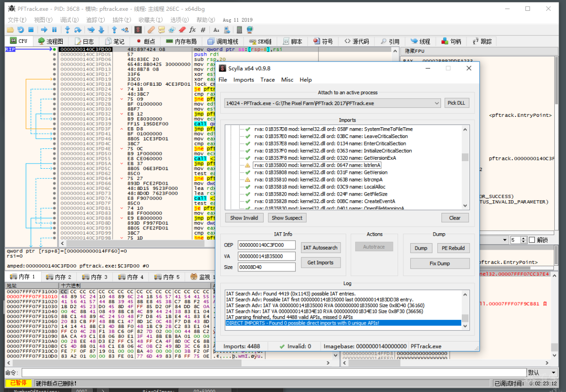Click the red bookmarks toolbar icon
The width and height of the screenshot is (566, 392).
182,29
